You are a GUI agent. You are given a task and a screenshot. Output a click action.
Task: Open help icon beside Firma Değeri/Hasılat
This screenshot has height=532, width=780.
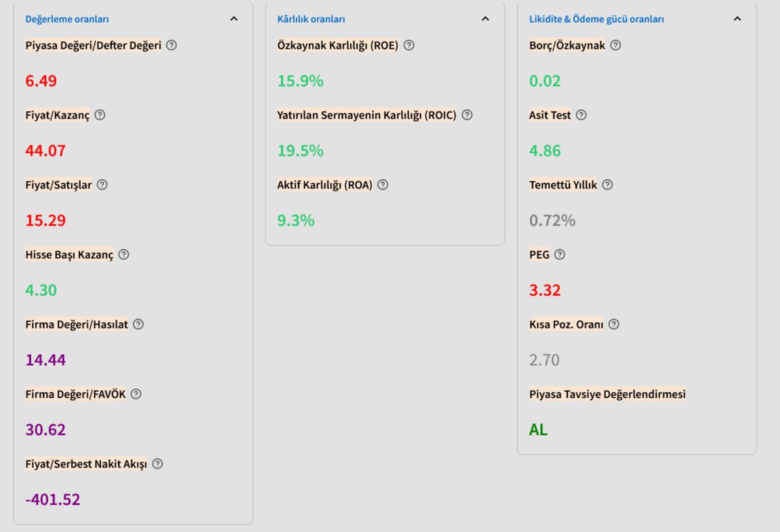tap(138, 324)
